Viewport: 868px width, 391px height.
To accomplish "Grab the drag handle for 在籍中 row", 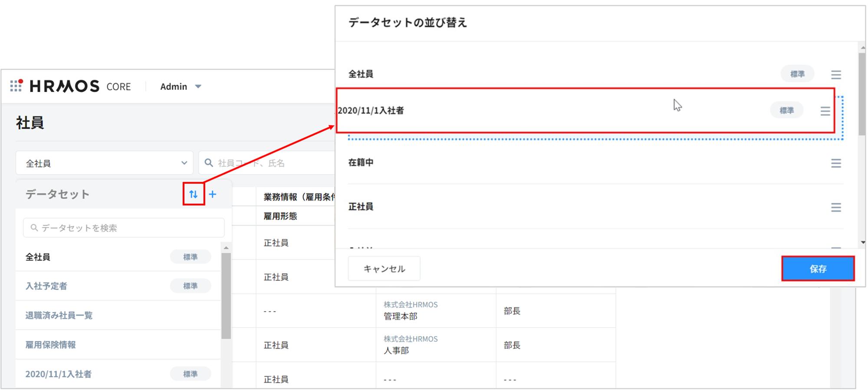I will (x=836, y=163).
